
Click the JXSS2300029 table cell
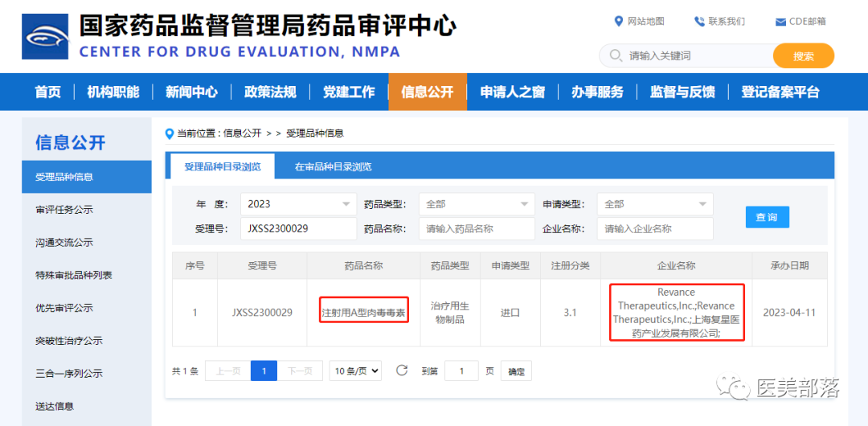(262, 313)
